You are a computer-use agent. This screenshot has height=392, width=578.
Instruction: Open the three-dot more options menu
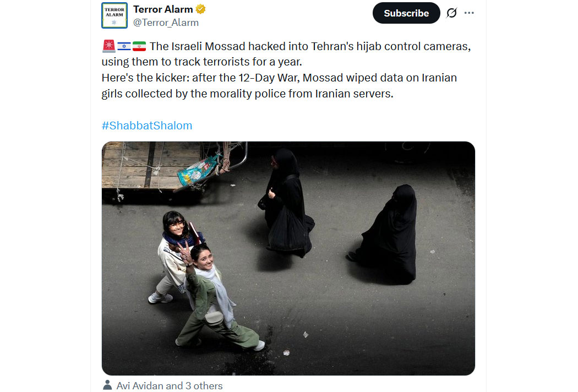[469, 13]
